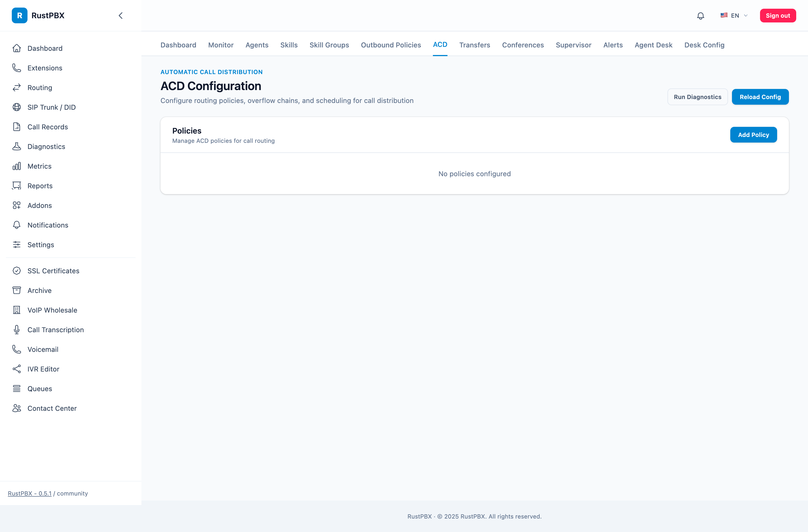Open the RustPBX - 0.5.1 version link
This screenshot has height=532, width=808.
tap(30, 493)
